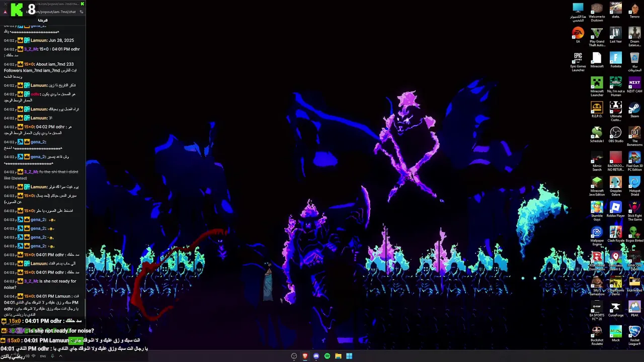
Task: Open the Welcome to Dustown desktop shortcut
Action: point(597,12)
